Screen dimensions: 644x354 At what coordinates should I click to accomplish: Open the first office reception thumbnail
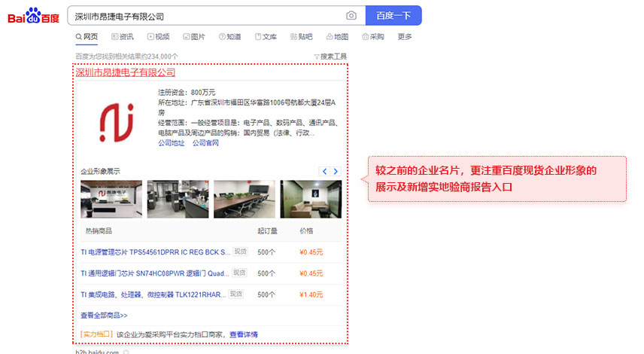(111, 200)
